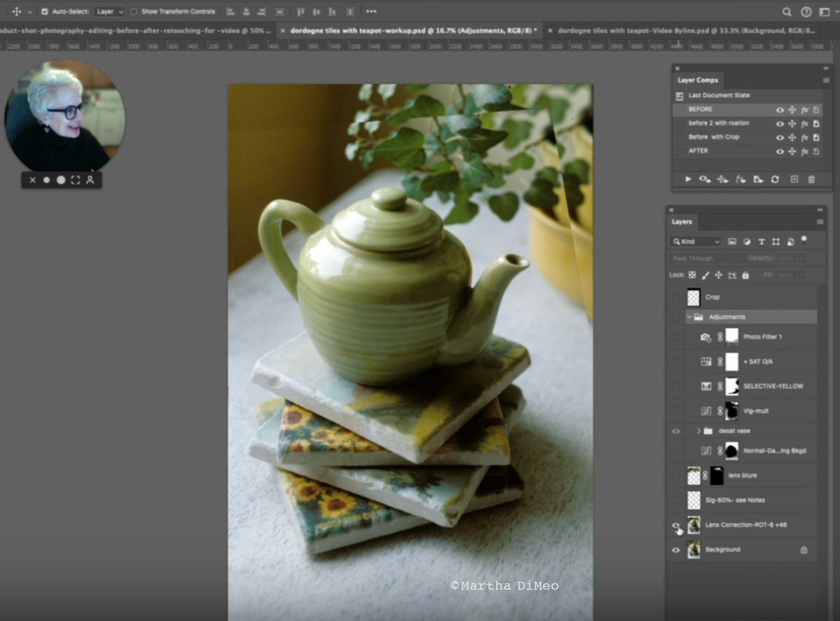This screenshot has height=621, width=840.
Task: Select Last Document State row
Action: 748,95
